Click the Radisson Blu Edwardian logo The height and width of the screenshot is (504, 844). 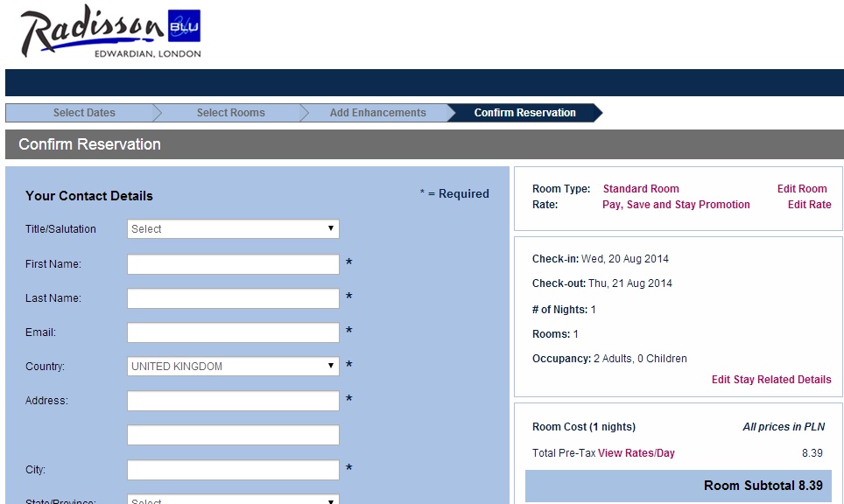click(x=111, y=31)
